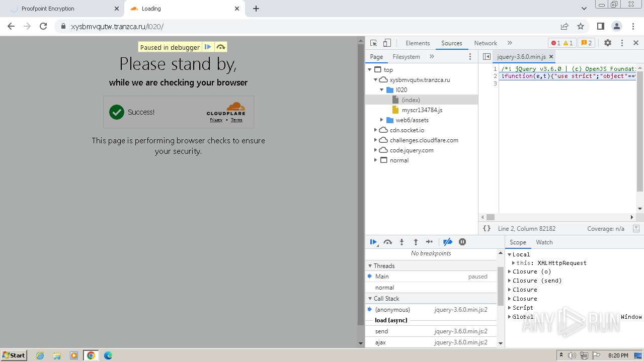644x362 pixels.
Task: Select (anonymous) call stack frame
Action: [431, 310]
